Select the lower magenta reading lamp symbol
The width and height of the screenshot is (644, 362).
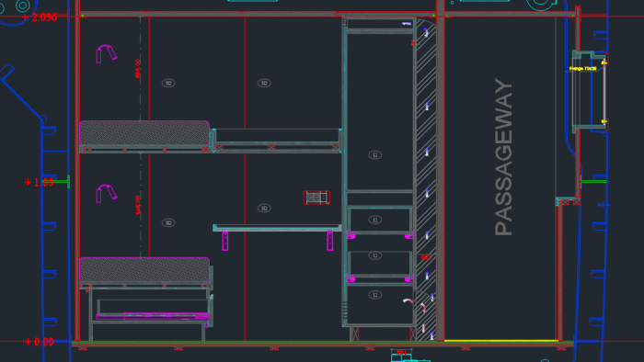tap(106, 194)
